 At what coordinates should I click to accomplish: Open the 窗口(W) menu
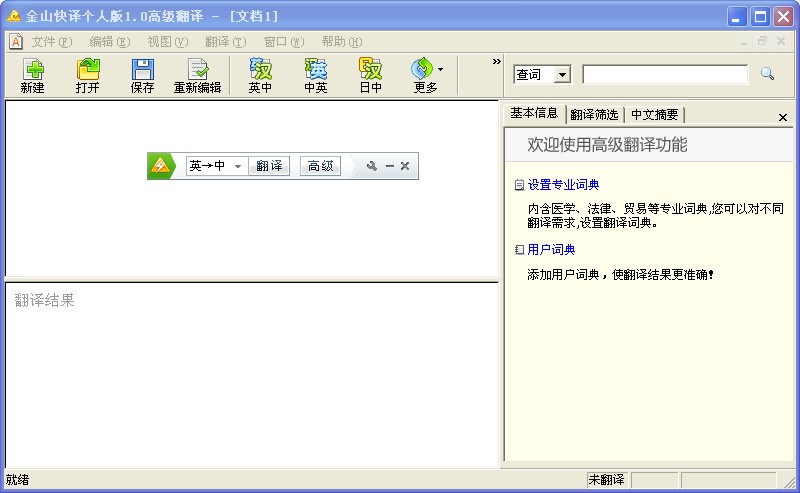(x=284, y=42)
